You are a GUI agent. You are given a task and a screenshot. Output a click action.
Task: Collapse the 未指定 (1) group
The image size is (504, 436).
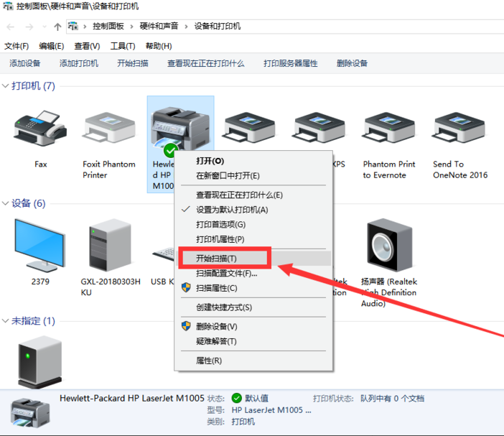click(x=6, y=321)
